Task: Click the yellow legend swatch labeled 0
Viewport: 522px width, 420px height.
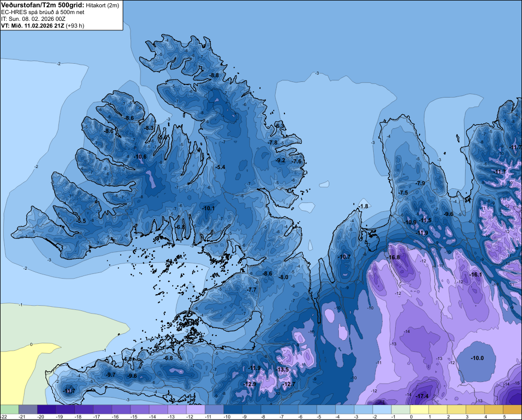Action: point(419,409)
